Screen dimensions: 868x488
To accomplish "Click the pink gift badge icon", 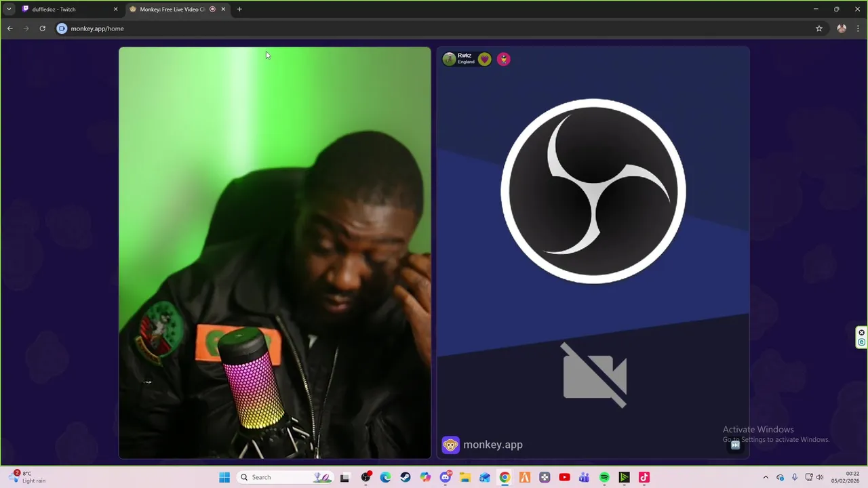I will coord(503,59).
